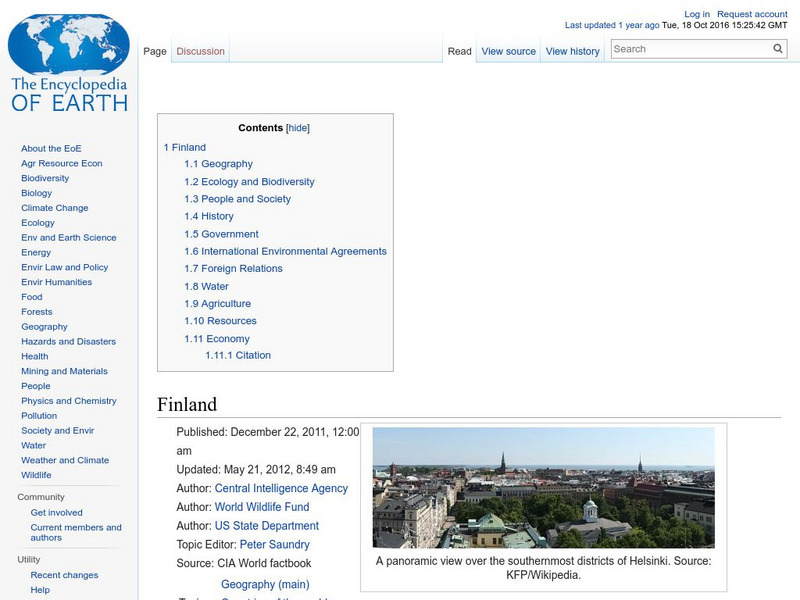Open Recent changes under Utility
800x600 pixels.
[63, 575]
